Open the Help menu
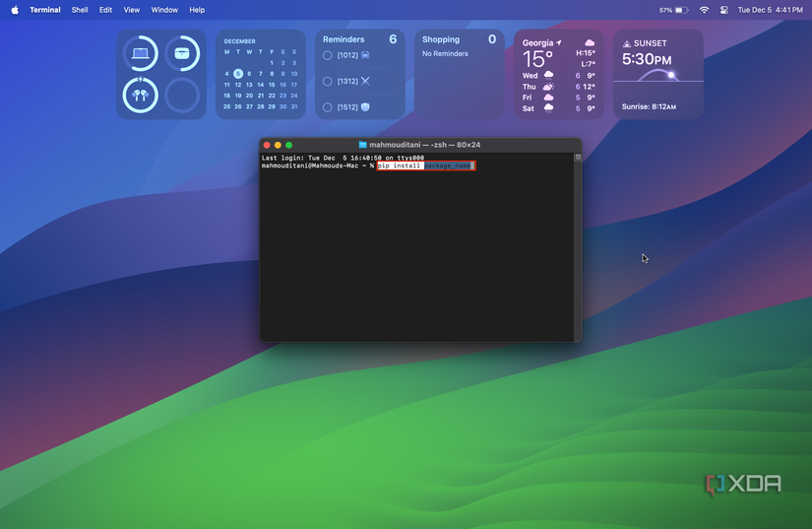The image size is (812, 529). pyautogui.click(x=197, y=10)
